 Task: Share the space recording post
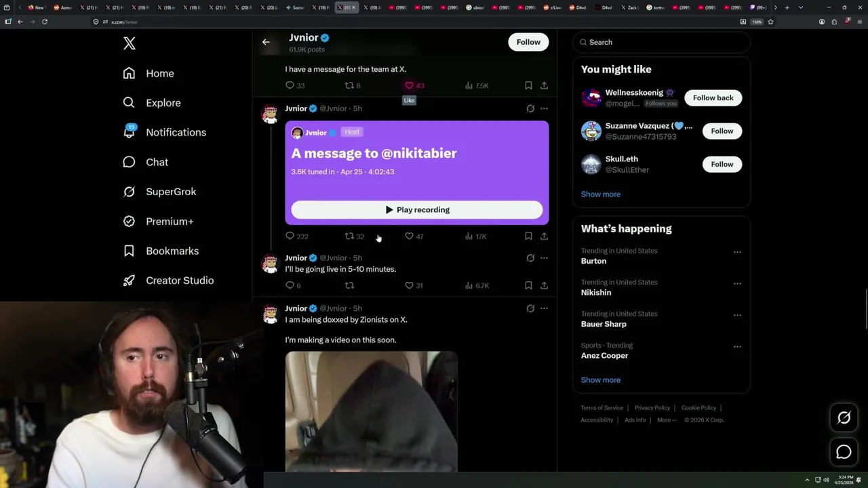click(x=544, y=236)
